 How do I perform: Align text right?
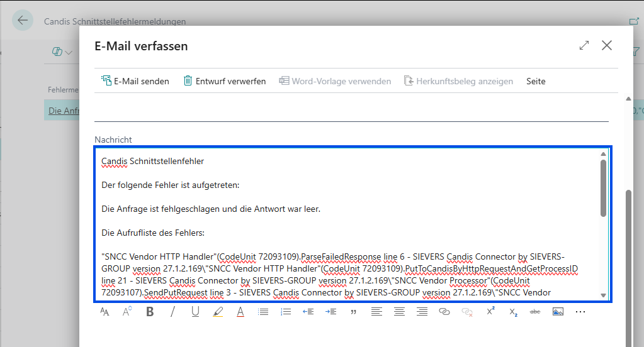[422, 312]
